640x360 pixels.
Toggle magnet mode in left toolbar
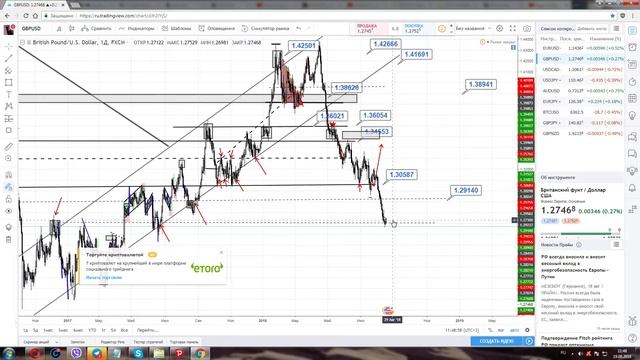coord(9,175)
